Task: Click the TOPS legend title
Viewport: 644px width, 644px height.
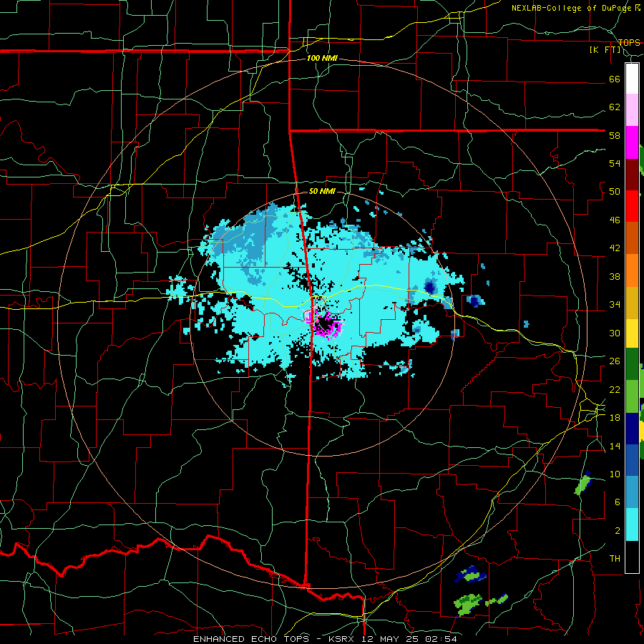Action: [629, 42]
